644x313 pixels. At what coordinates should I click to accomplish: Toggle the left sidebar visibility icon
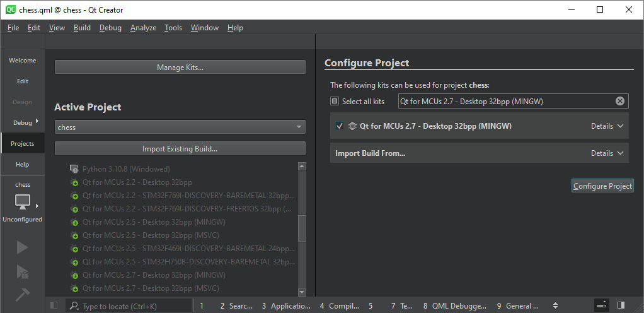click(54, 305)
